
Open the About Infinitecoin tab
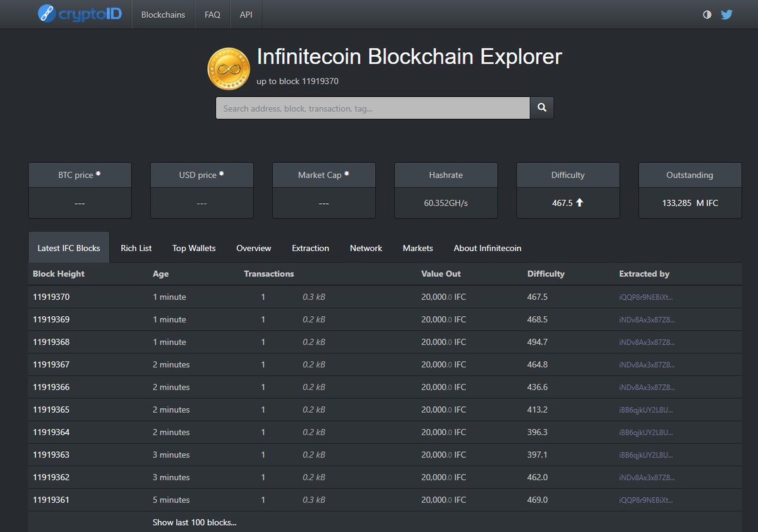[488, 248]
